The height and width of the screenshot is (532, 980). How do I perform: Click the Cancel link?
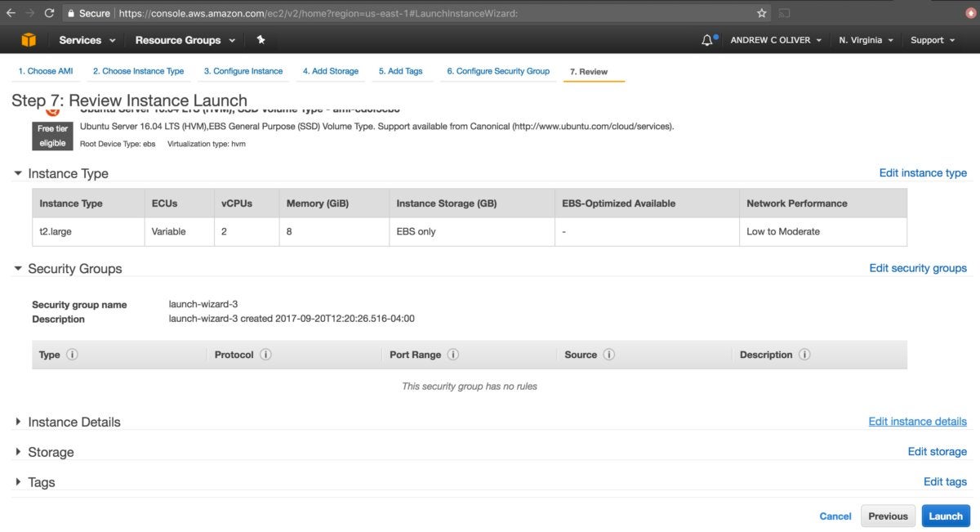point(835,516)
